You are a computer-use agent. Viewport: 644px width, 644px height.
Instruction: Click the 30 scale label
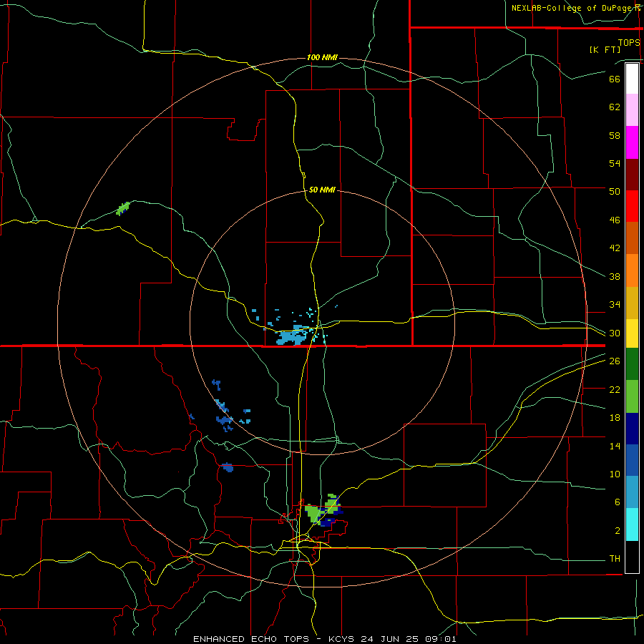[x=615, y=333]
